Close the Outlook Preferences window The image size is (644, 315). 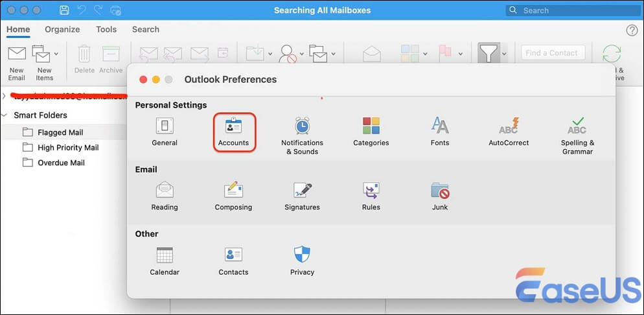(143, 80)
